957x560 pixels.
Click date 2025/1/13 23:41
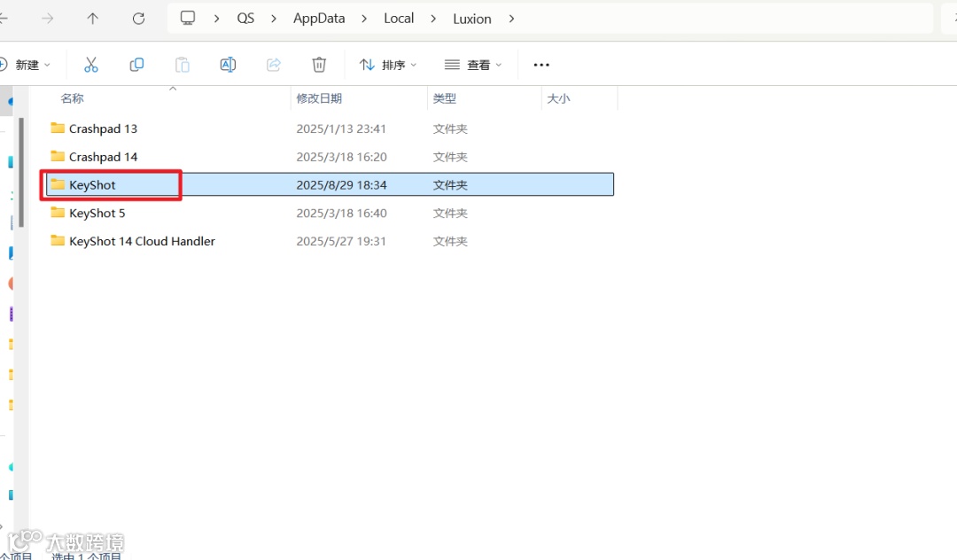(x=341, y=128)
